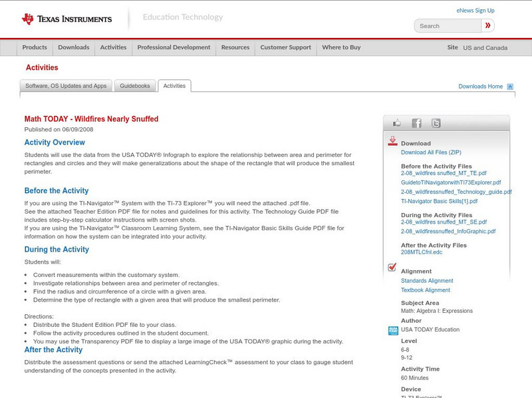Open GuidetoTINavigatorwithTI73Explorer.pdf
This screenshot has width=532, height=398.
point(451,182)
